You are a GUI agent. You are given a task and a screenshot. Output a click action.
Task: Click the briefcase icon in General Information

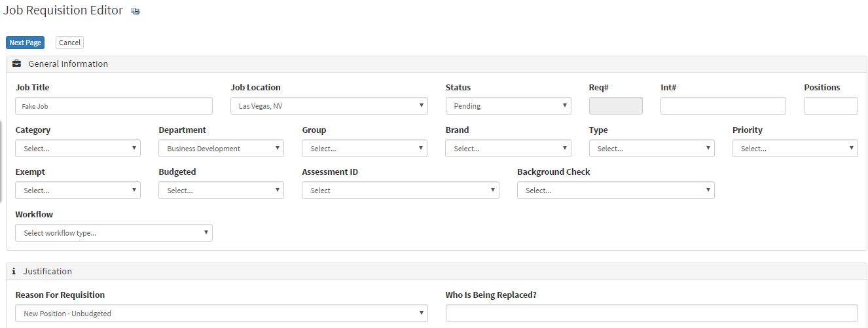pyautogui.click(x=17, y=64)
